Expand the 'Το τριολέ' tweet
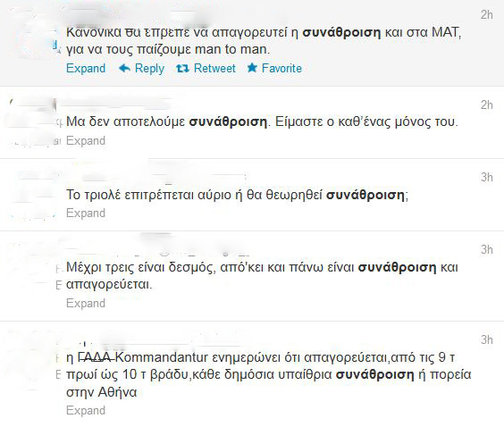The width and height of the screenshot is (504, 427). coord(86,213)
